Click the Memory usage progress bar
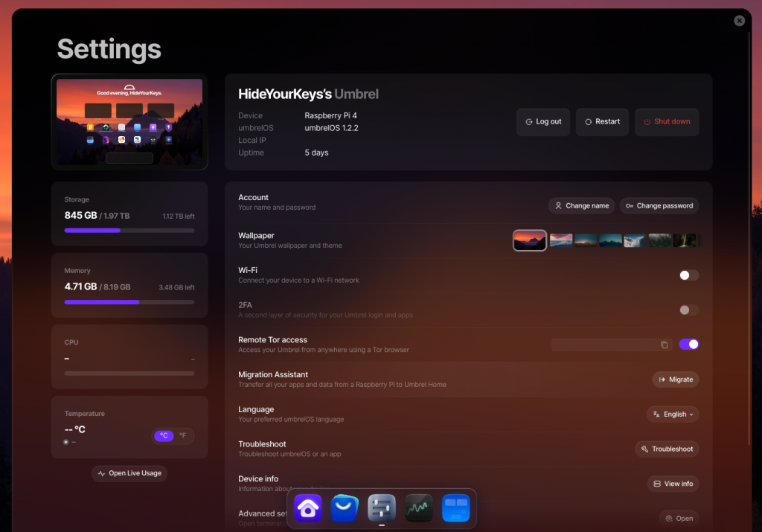762x532 pixels. pyautogui.click(x=129, y=302)
